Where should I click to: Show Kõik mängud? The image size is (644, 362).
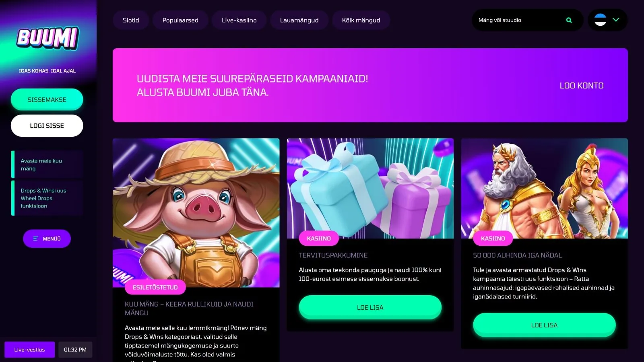click(x=361, y=20)
